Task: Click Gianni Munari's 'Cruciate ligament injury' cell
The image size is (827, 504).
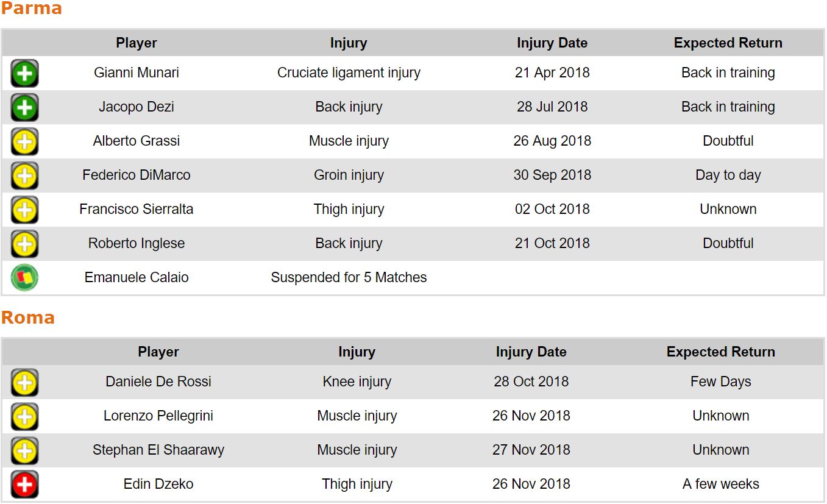Action: click(349, 73)
